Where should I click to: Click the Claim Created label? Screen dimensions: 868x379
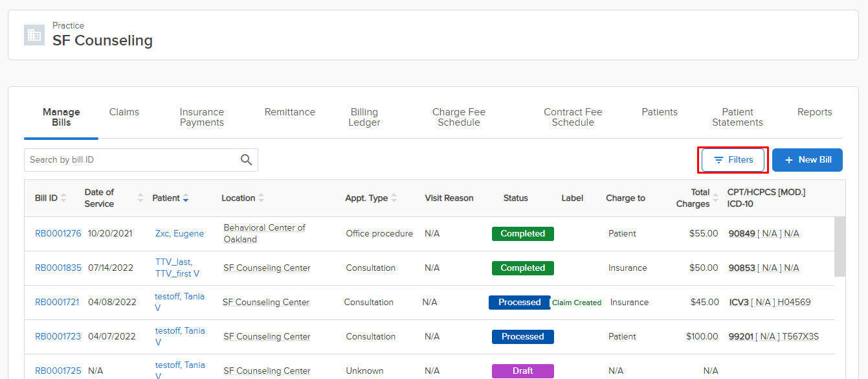tap(577, 303)
